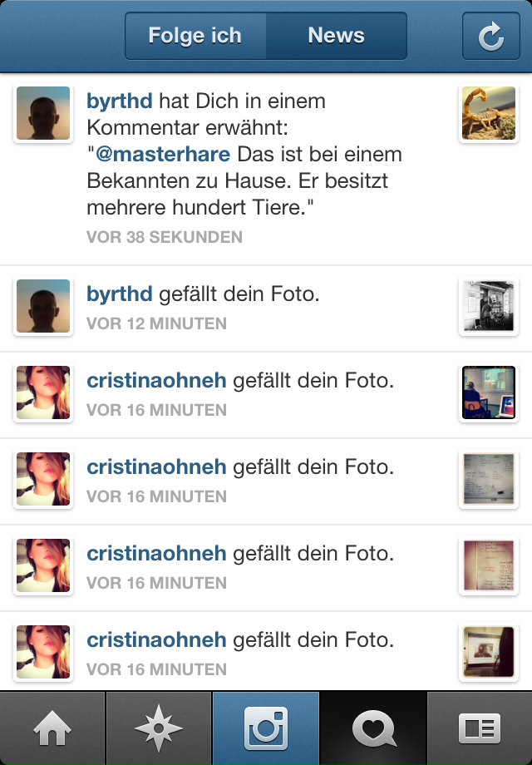This screenshot has width=532, height=765.
Task: Open the profile card icon
Action: pyautogui.click(x=480, y=728)
